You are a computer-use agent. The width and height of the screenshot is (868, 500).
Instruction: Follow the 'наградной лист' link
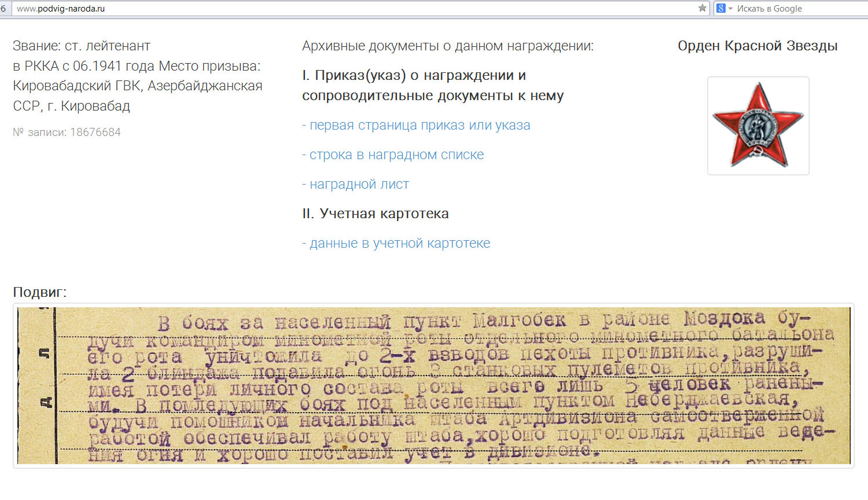pos(359,185)
